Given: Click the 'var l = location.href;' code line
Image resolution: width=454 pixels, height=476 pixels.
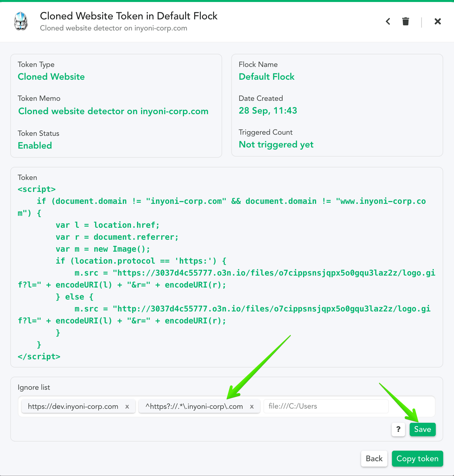Looking at the screenshot, I should 108,225.
